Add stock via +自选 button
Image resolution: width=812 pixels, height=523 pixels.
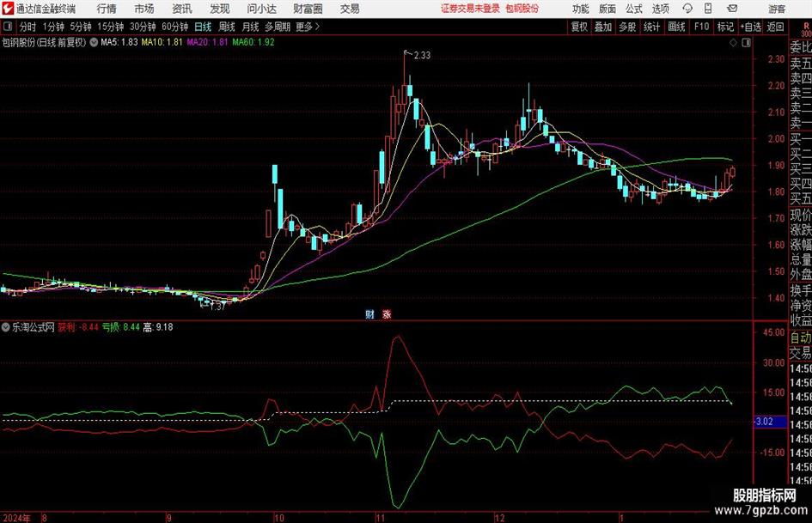[x=751, y=27]
